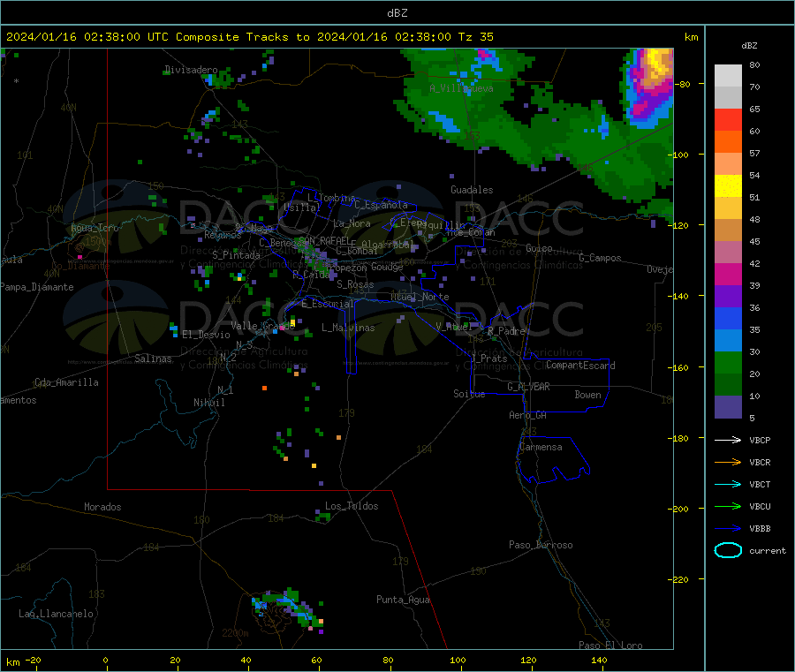795x672 pixels.
Task: Click the cyan 'current' ellipse legend icon
Action: pos(728,550)
